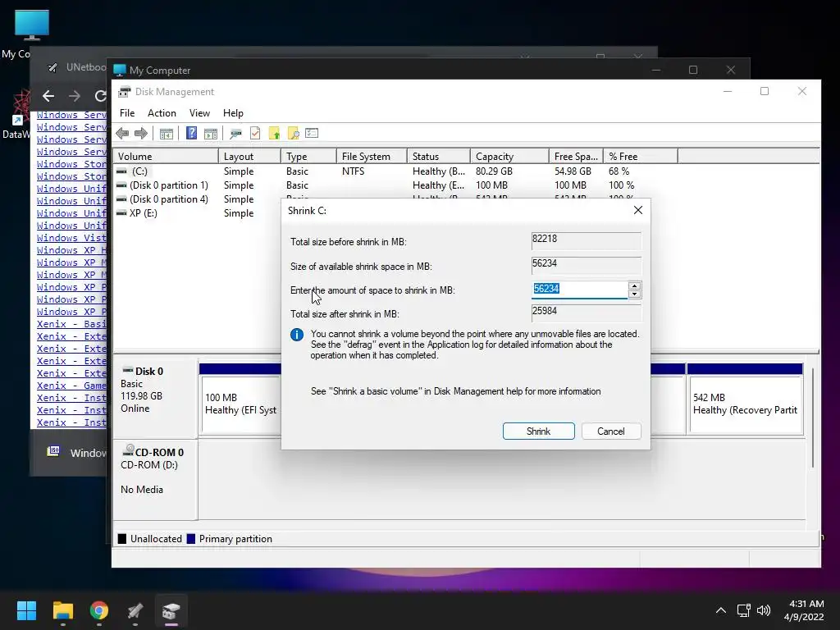The width and height of the screenshot is (840, 630).
Task: Toggle Show/Hide Console Tree toolbar icon
Action: click(167, 134)
